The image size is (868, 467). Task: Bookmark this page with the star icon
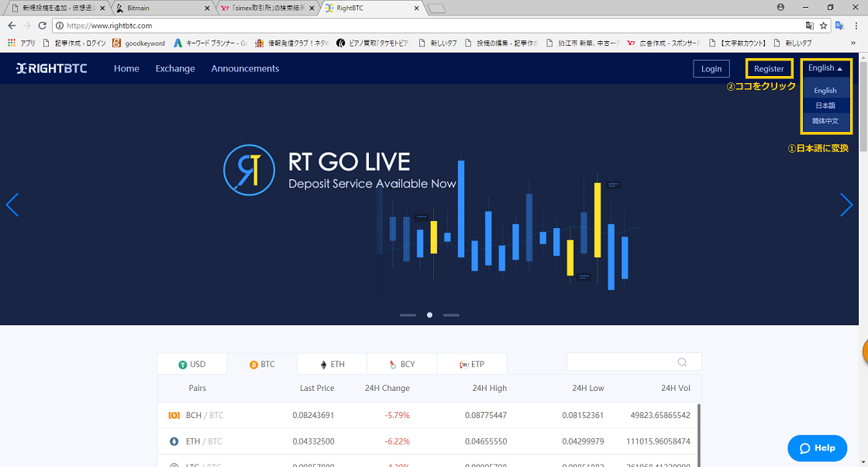point(823,26)
